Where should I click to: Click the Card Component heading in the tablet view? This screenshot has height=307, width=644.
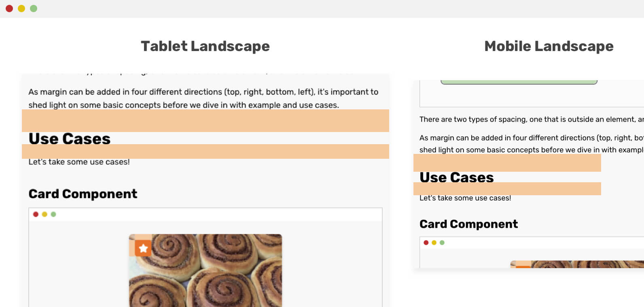(x=83, y=194)
